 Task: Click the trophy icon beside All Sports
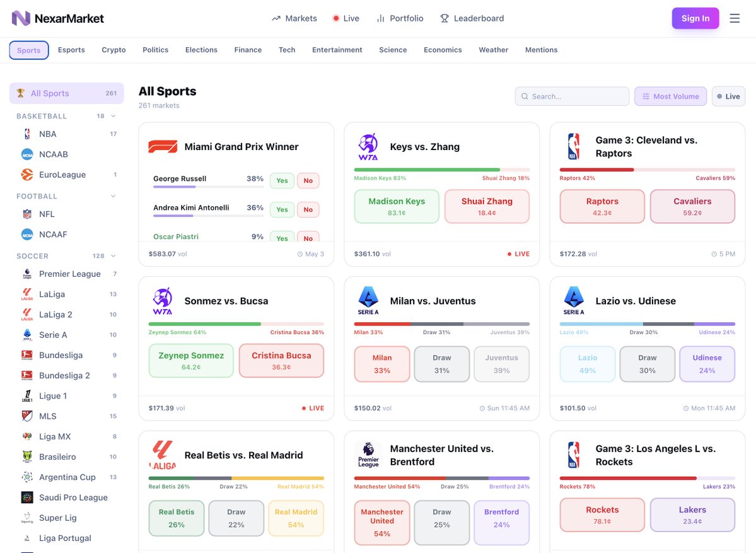coord(20,93)
